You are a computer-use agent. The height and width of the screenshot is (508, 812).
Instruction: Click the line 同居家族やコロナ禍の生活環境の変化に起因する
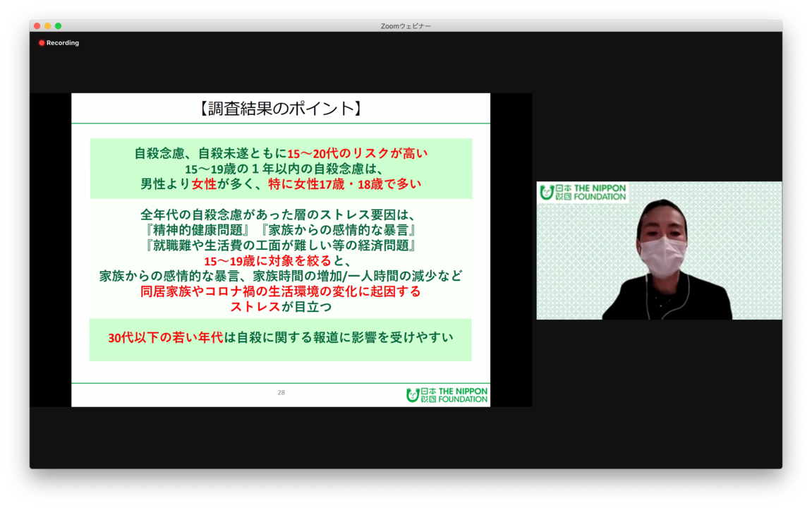click(x=281, y=291)
